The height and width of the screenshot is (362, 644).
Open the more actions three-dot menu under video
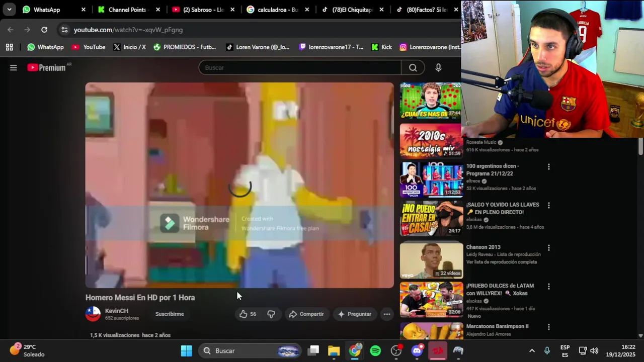tap(387, 314)
